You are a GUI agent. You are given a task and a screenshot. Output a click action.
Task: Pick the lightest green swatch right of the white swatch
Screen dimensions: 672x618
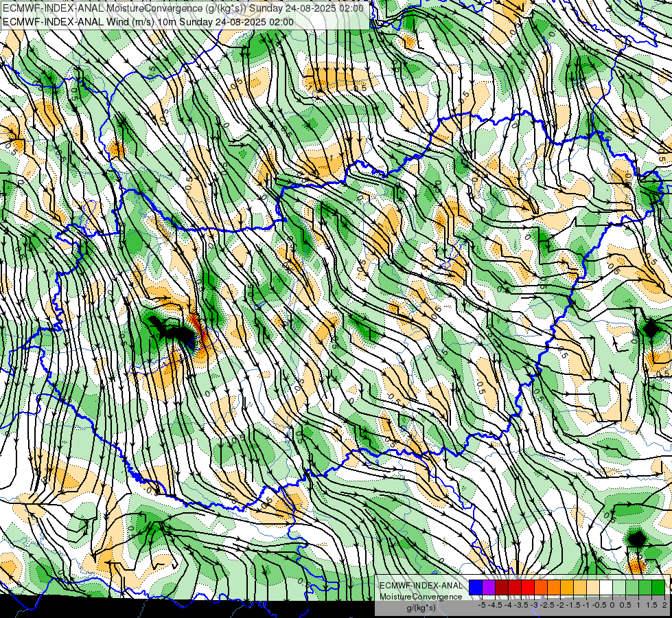point(619,588)
